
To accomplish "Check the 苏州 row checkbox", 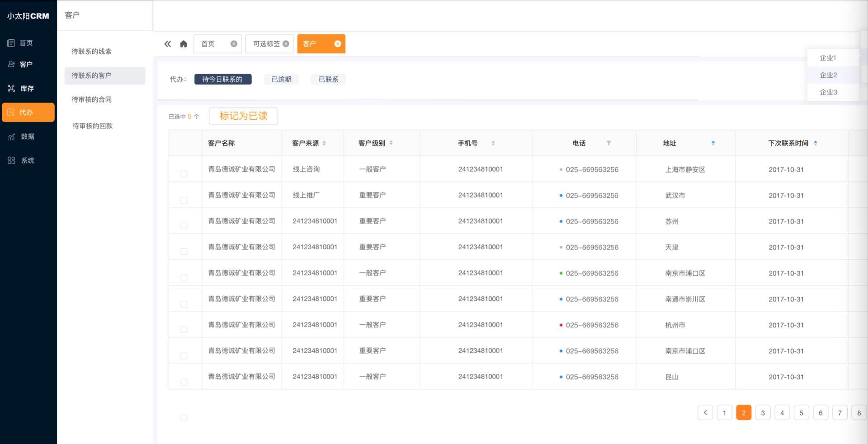I will click(184, 225).
